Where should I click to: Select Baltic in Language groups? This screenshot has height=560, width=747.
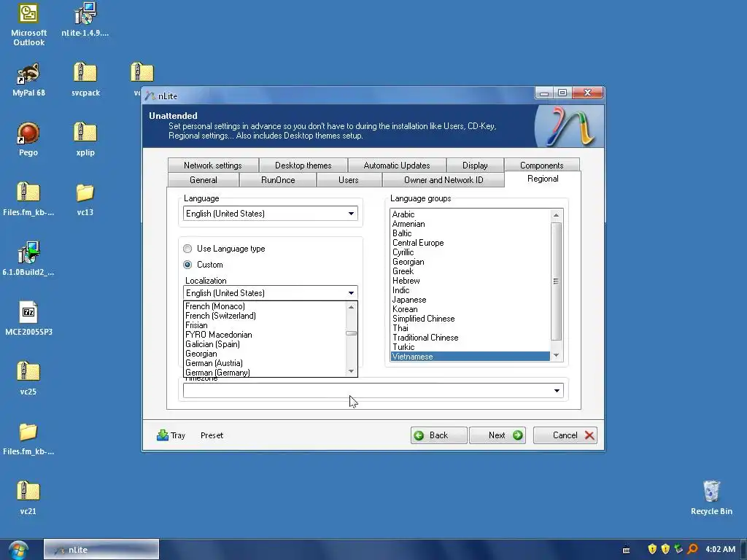point(471,233)
